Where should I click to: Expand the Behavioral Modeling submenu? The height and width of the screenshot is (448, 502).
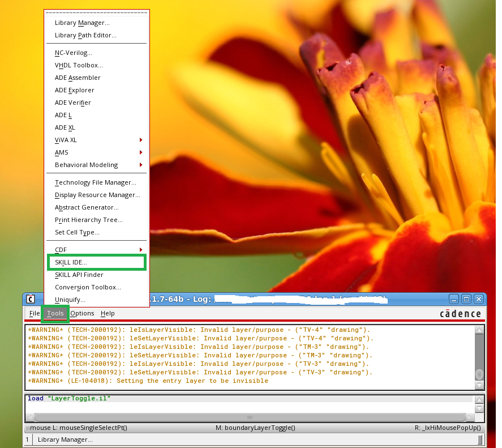coord(96,165)
